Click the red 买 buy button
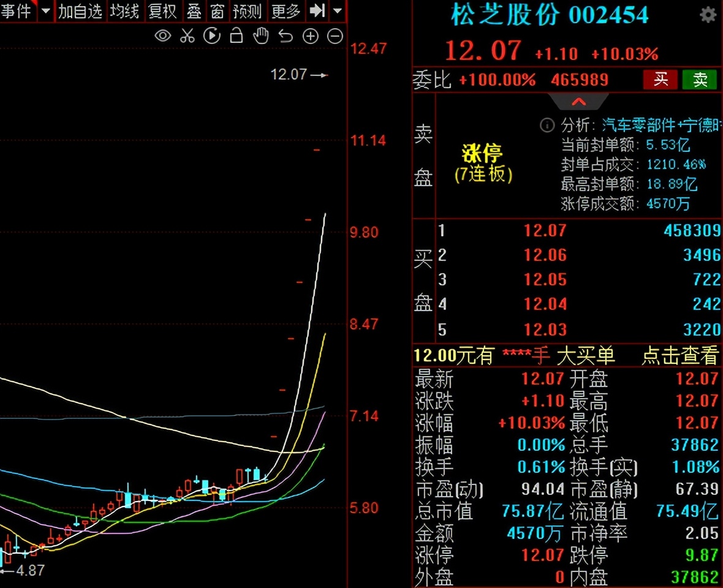Screen dimensions: 723x588 point(661,80)
